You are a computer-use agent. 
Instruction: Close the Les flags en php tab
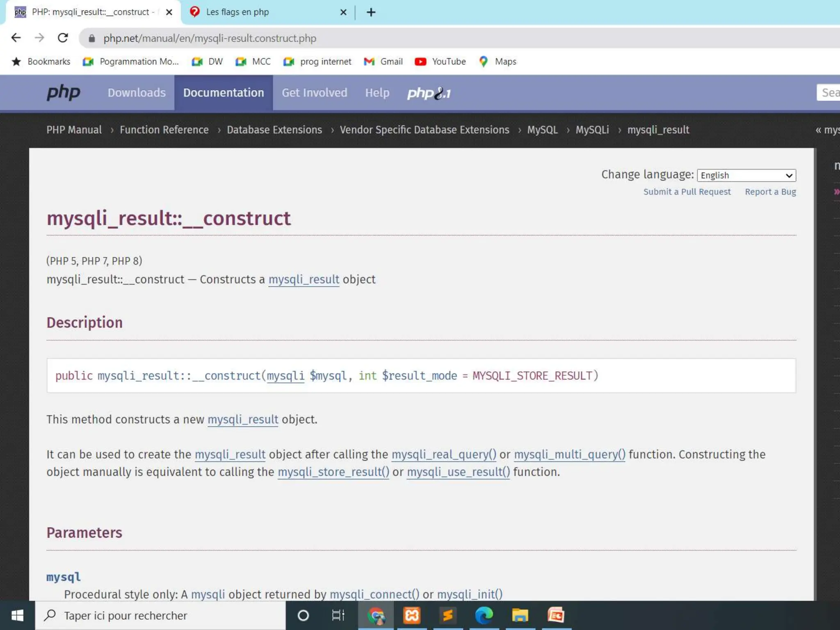tap(343, 12)
